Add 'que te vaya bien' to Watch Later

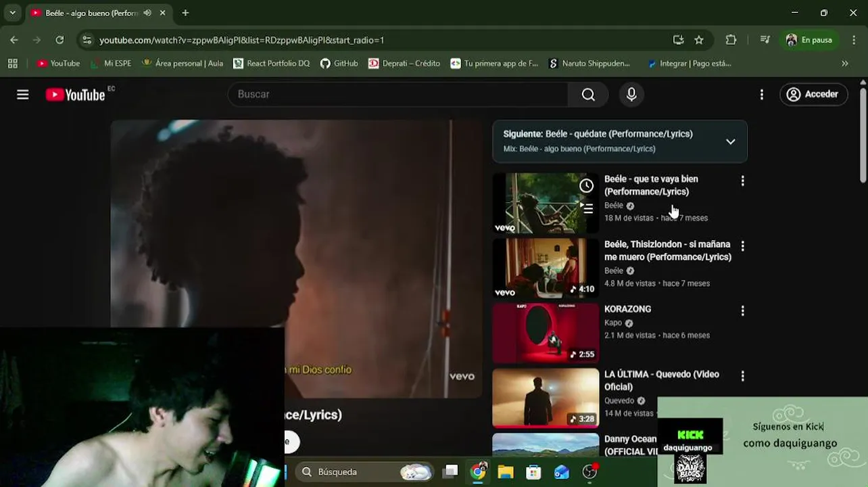pyautogui.click(x=586, y=185)
